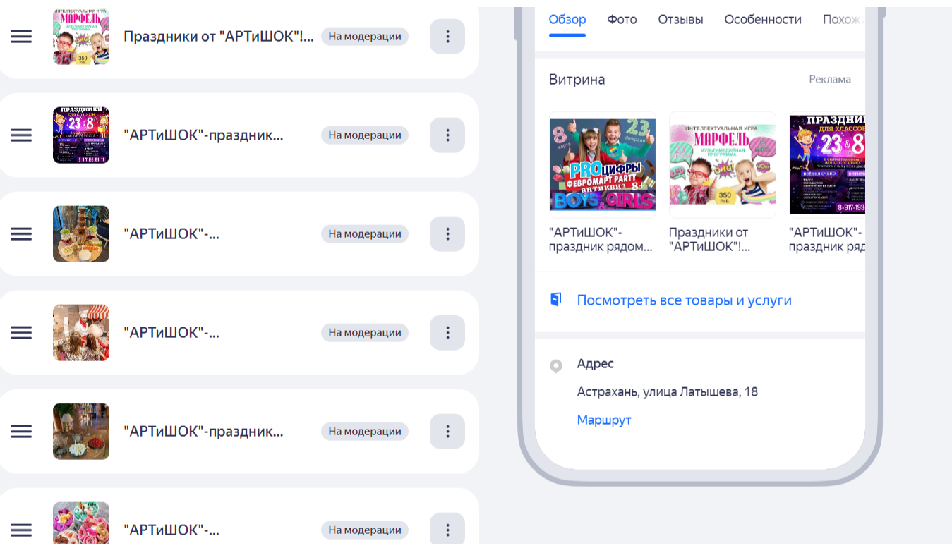Open three-dot menu for pink donuts item
The width and height of the screenshot is (952, 560).
click(447, 530)
